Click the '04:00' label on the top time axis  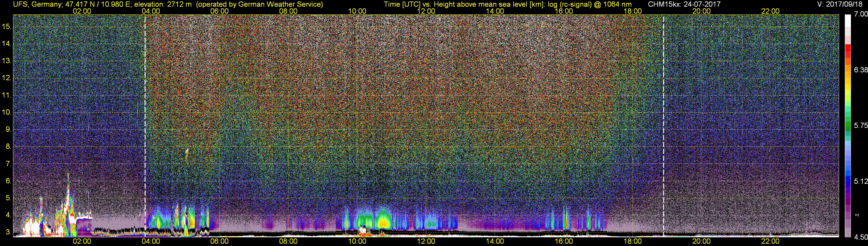click(x=151, y=11)
